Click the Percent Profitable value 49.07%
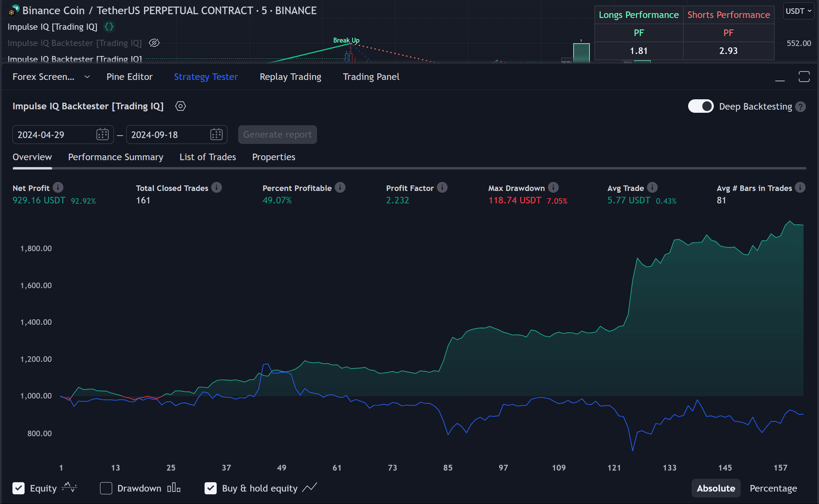819x504 pixels. pyautogui.click(x=277, y=200)
